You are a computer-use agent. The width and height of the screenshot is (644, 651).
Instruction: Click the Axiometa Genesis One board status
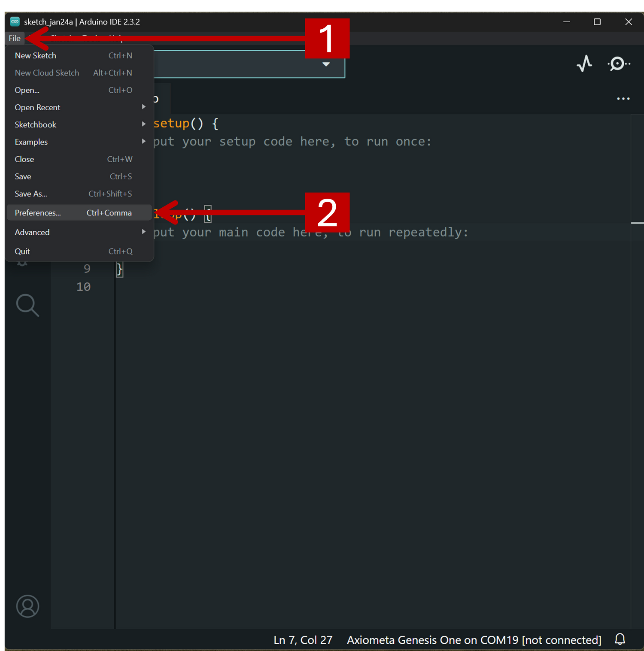474,640
